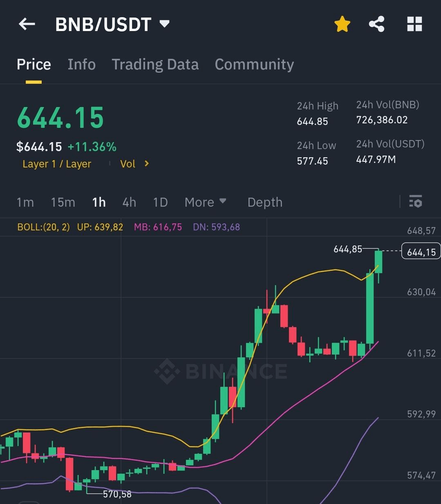Select the 1D timeframe

pos(160,202)
